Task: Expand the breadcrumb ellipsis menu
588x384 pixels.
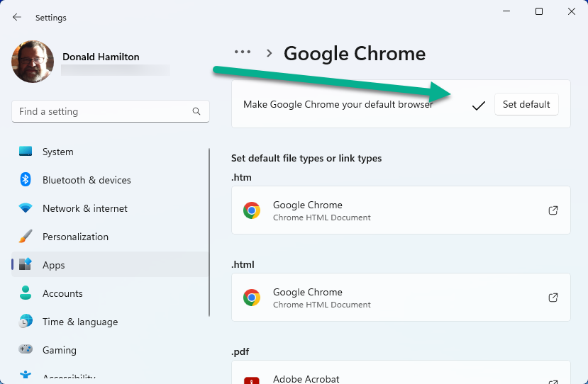Action: click(x=243, y=52)
